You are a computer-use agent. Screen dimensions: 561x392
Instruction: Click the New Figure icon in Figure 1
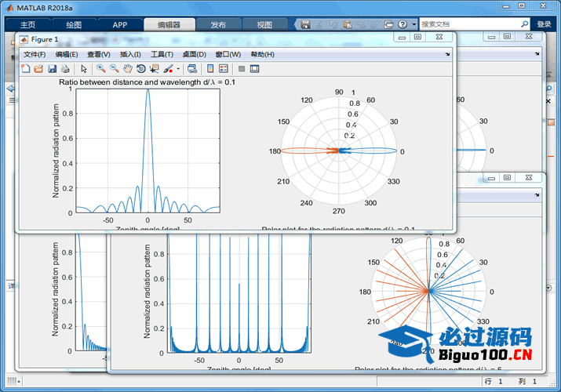[x=26, y=69]
